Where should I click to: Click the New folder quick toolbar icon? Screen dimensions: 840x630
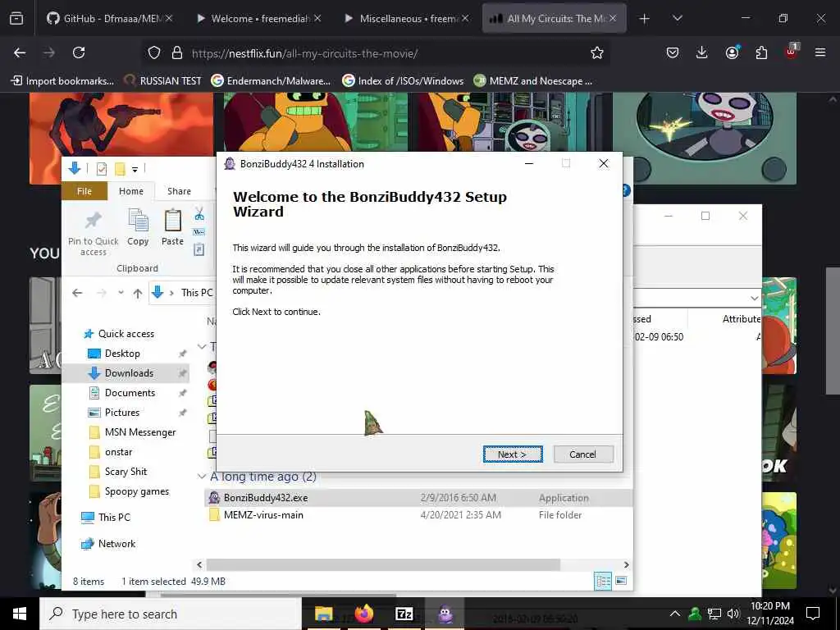click(120, 169)
